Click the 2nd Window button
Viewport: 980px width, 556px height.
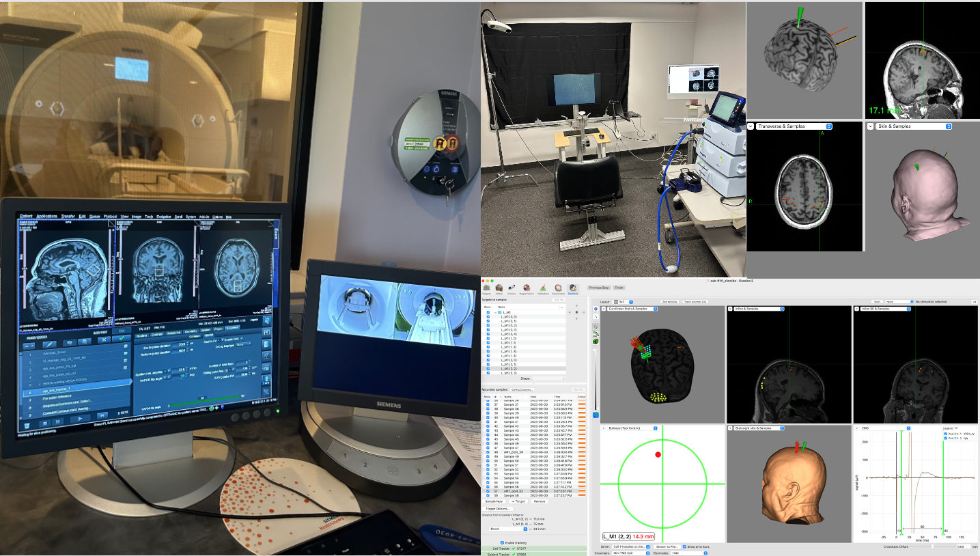pos(670,302)
